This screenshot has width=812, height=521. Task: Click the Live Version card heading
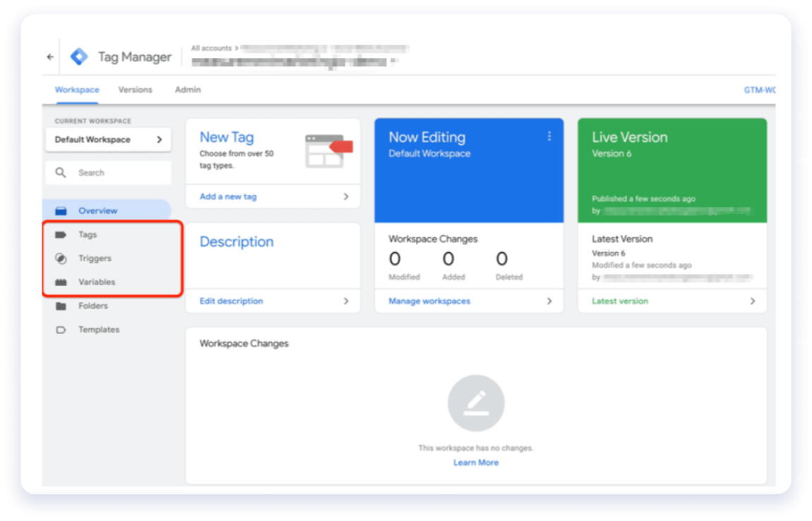[x=630, y=137]
